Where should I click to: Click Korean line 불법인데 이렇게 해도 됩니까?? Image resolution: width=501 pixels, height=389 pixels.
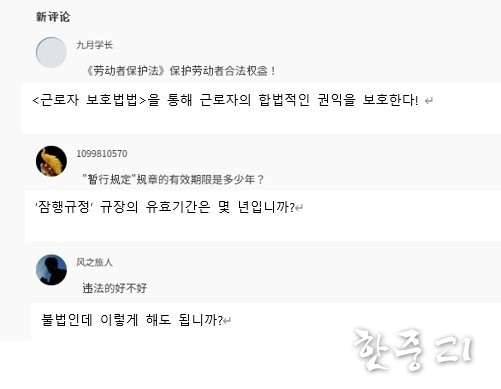coord(132,320)
